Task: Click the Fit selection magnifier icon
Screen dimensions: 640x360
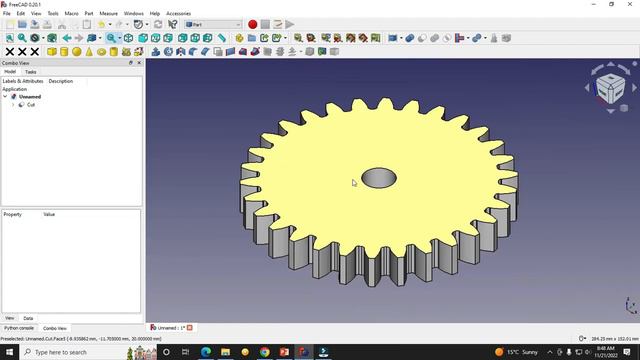Action: pyautogui.click(x=22, y=38)
